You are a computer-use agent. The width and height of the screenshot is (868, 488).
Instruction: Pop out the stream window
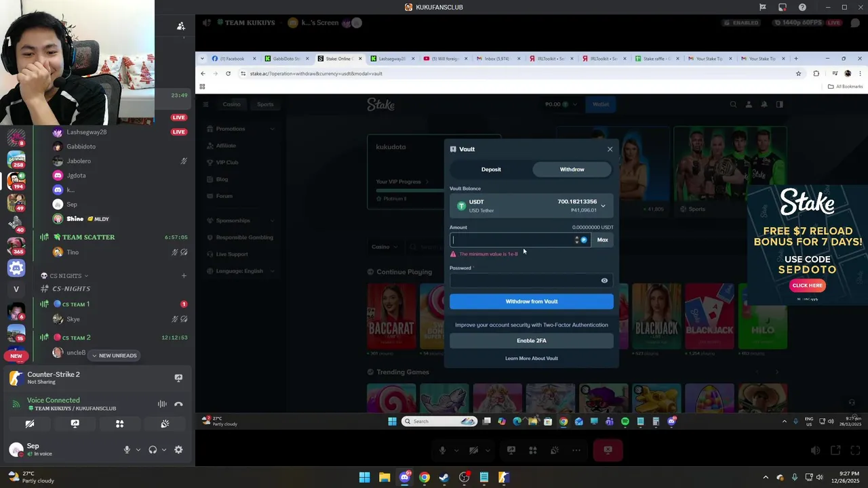[835, 450]
